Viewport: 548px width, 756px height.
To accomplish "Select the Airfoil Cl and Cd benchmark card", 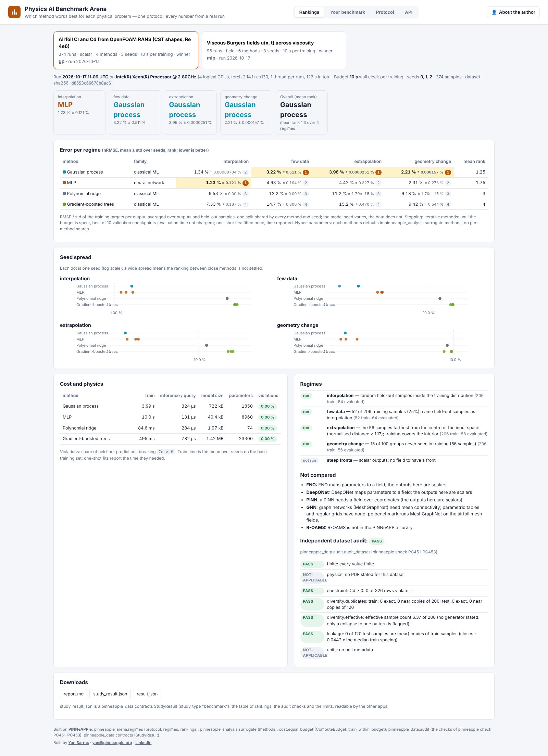I will 126,50.
